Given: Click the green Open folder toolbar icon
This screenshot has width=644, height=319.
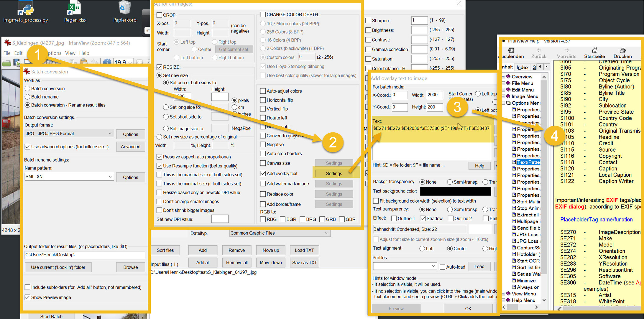Looking at the screenshot, I should (6, 63).
